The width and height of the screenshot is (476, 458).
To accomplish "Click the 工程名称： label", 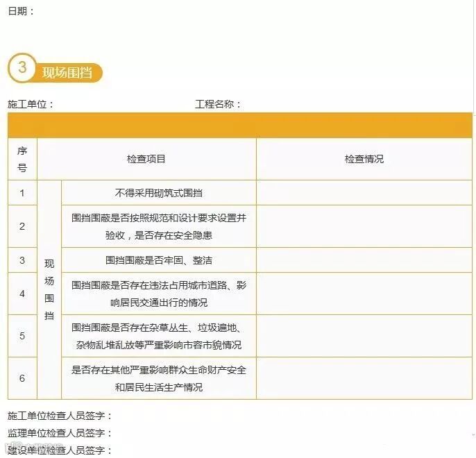I will click(218, 104).
